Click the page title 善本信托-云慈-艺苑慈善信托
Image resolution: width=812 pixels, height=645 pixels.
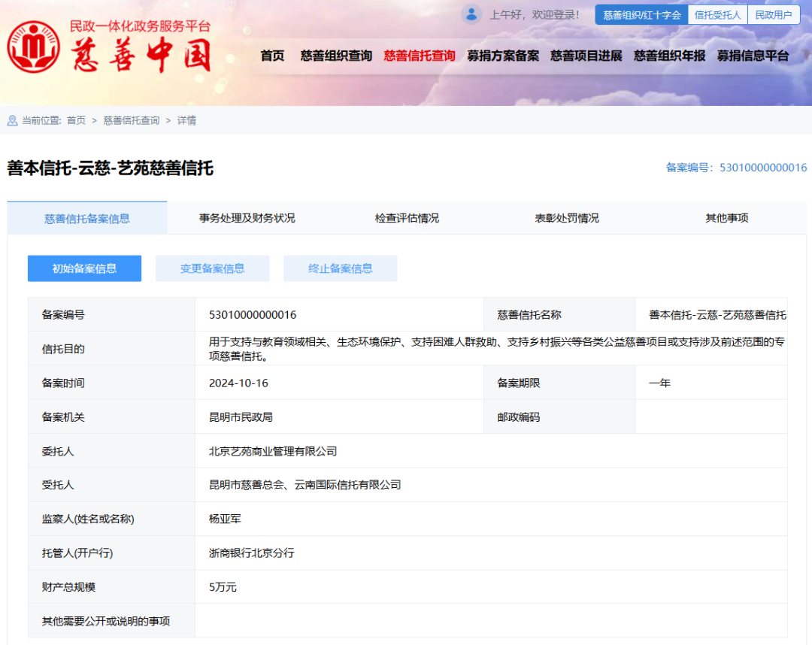coord(111,168)
